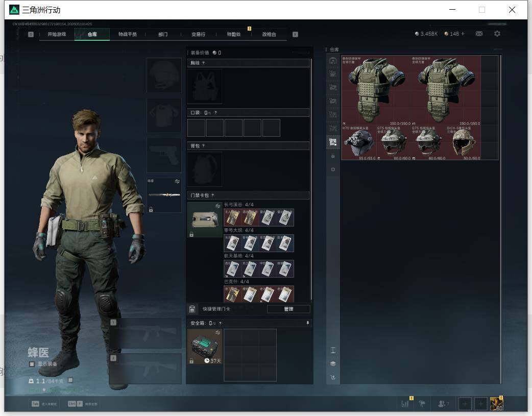Open the 开始游戏 tab
This screenshot has width=532, height=416.
pos(57,34)
